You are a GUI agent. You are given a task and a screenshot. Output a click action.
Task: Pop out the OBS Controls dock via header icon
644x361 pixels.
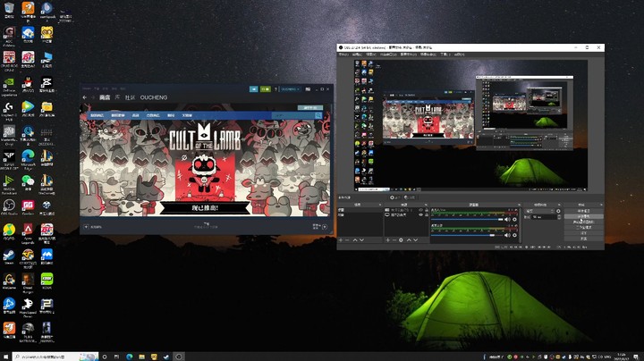point(601,205)
